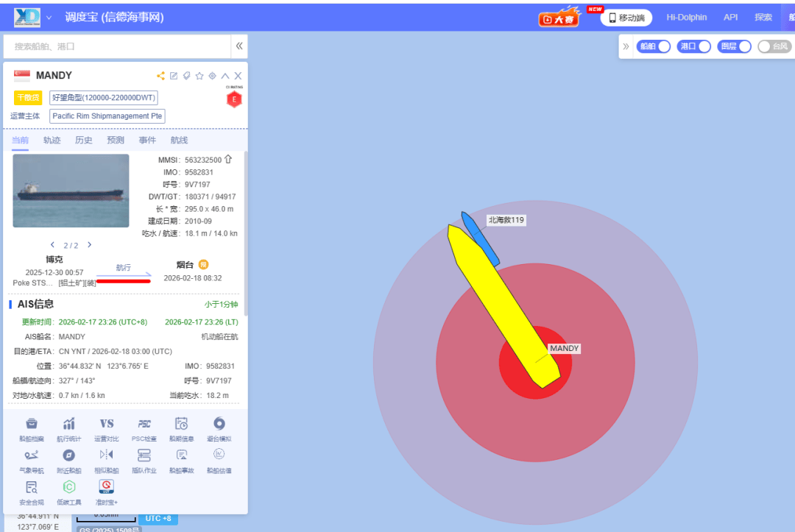Screen dimensions: 795x532
Task: Open 避台模拟 typhoon simulation icon
Action: coord(219,424)
